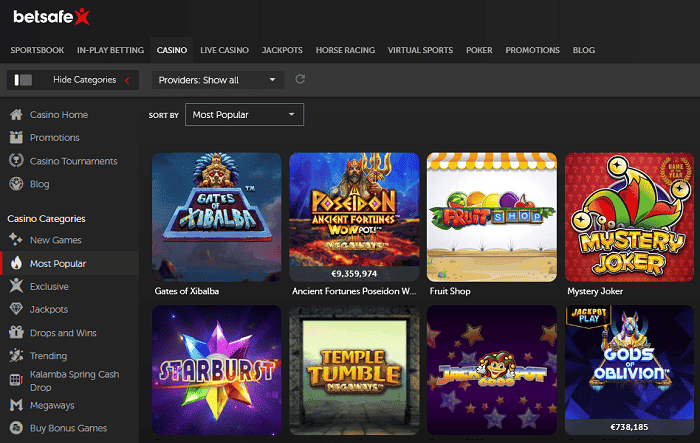This screenshot has height=443, width=700.
Task: Open Casino Tournaments sidebar link
Action: point(74,161)
